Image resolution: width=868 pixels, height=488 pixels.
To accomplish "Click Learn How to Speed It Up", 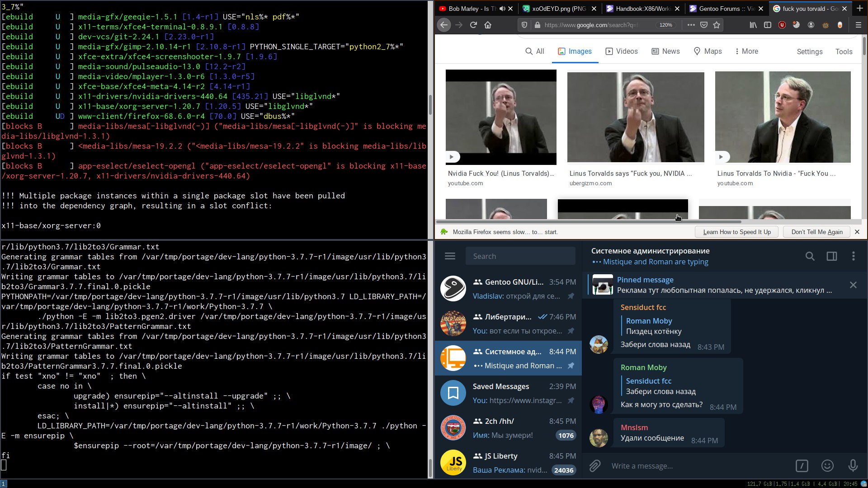I will click(737, 232).
